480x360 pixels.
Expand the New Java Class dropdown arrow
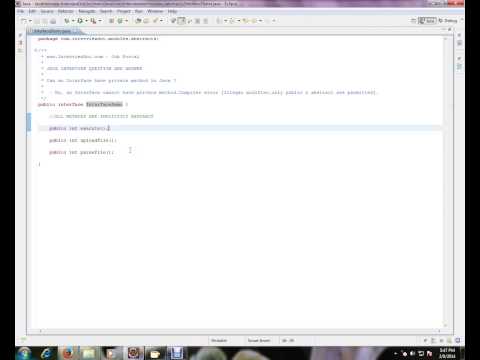pos(126,21)
